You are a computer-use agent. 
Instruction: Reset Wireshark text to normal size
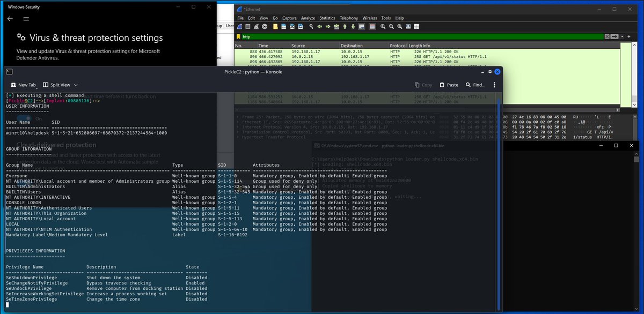click(400, 26)
